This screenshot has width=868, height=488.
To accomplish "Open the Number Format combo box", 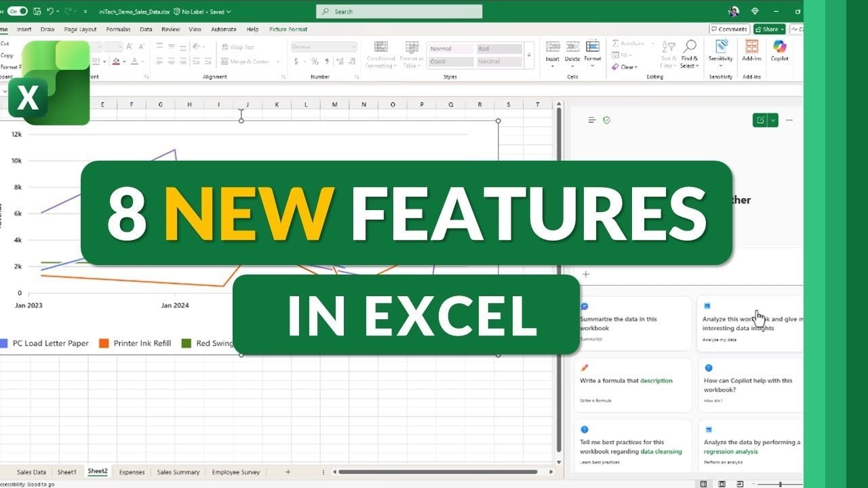I will point(323,46).
